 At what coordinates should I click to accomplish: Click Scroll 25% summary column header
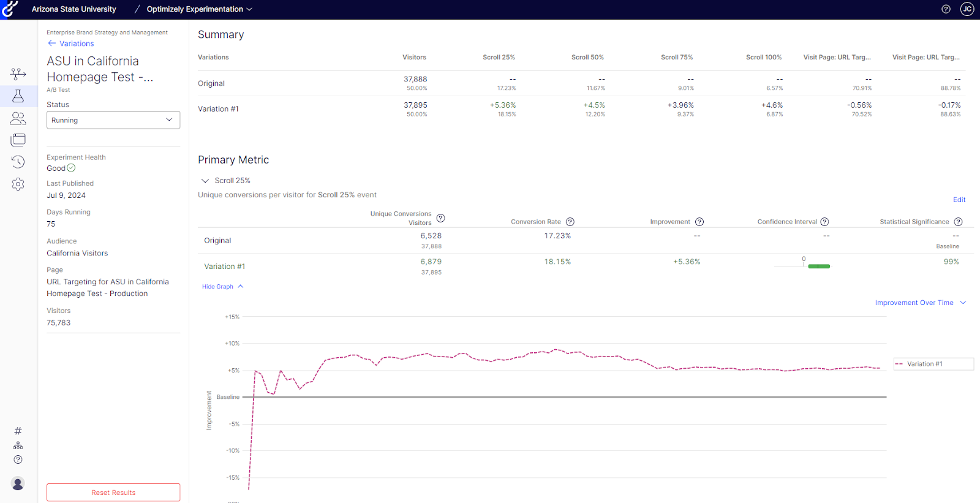[499, 57]
